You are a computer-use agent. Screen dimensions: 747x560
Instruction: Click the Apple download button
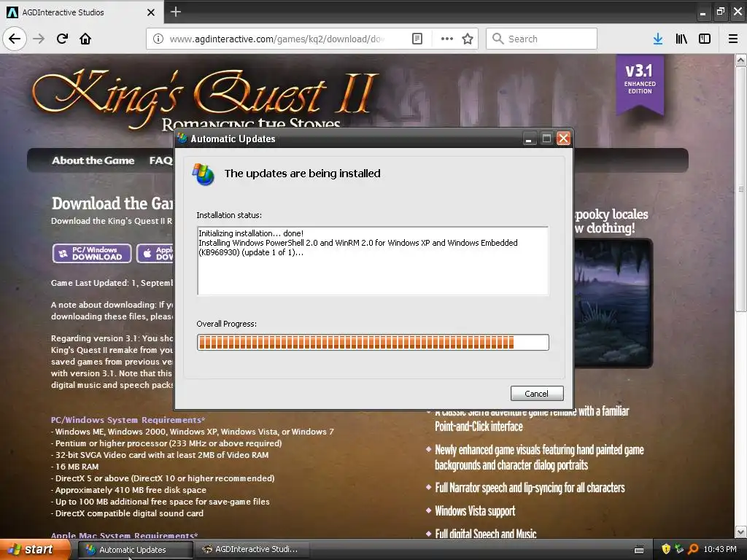coord(156,253)
